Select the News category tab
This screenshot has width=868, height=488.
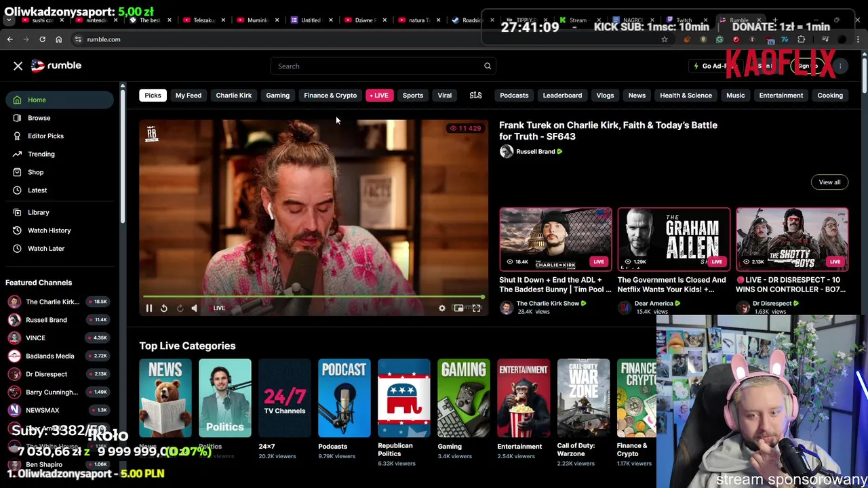[637, 95]
